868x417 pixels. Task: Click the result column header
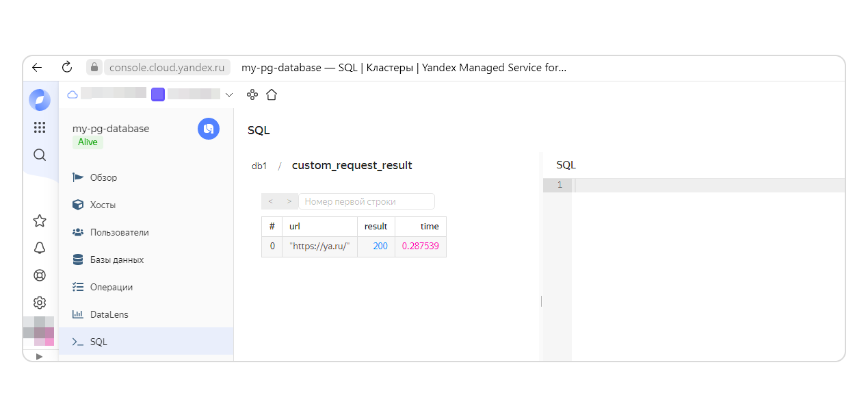(376, 227)
